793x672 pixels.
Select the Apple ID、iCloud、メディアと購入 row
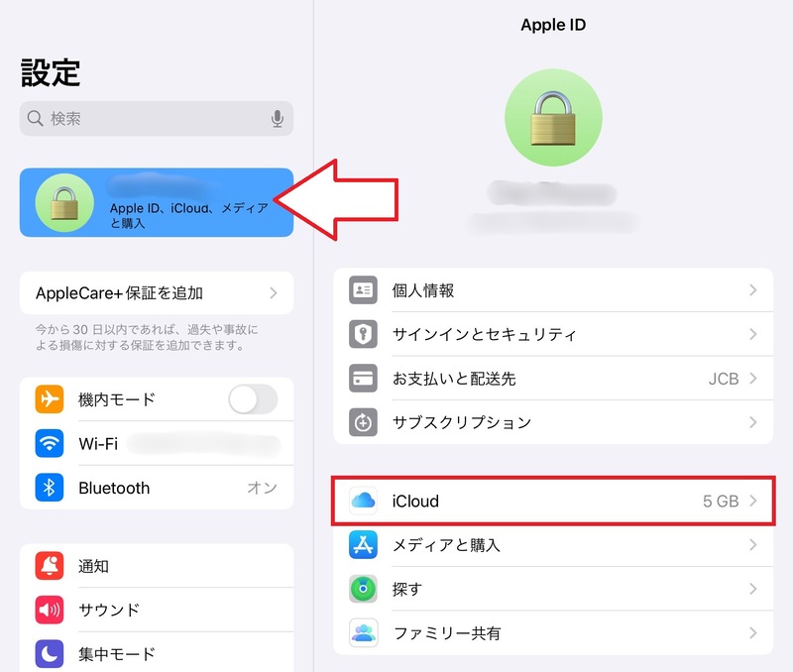157,202
